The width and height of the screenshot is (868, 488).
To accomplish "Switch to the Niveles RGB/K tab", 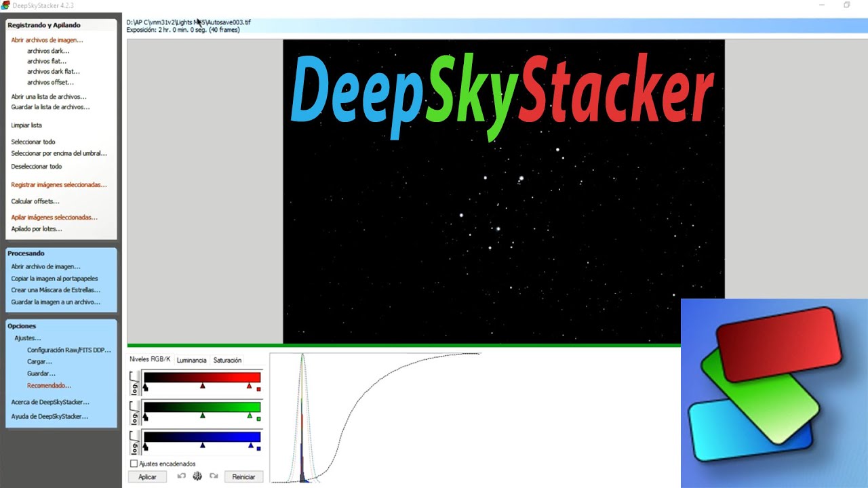I will tap(150, 359).
